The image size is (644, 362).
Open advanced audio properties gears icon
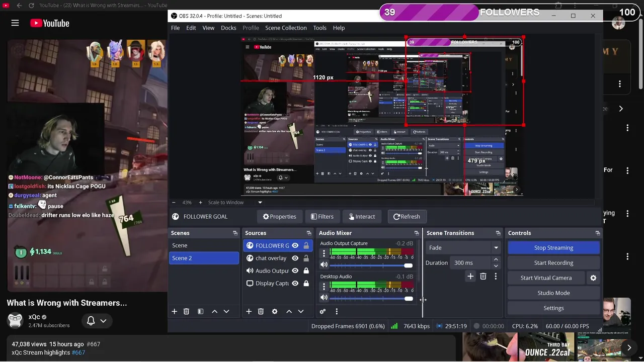click(323, 311)
